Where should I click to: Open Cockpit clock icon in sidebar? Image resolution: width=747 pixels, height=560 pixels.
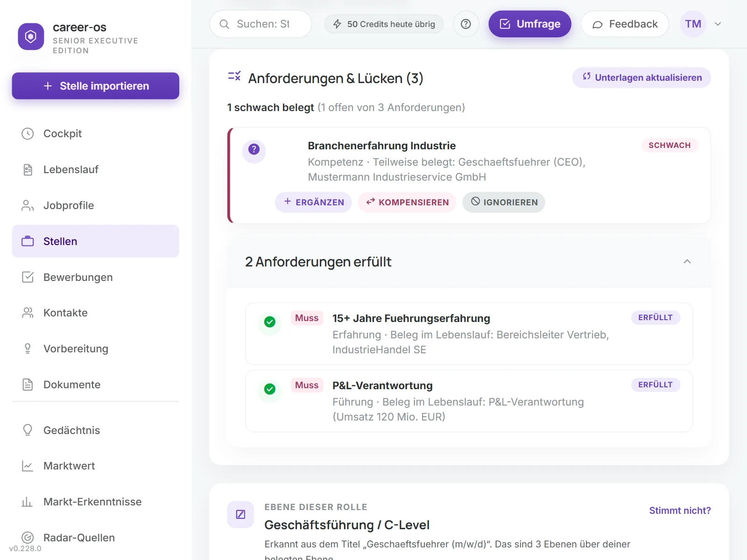[x=28, y=133]
